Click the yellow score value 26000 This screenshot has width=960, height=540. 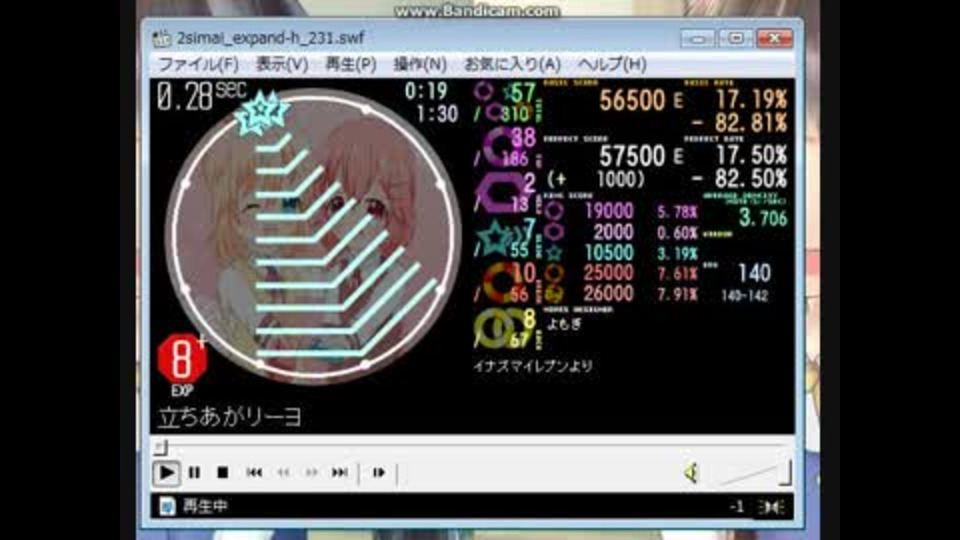pos(609,294)
